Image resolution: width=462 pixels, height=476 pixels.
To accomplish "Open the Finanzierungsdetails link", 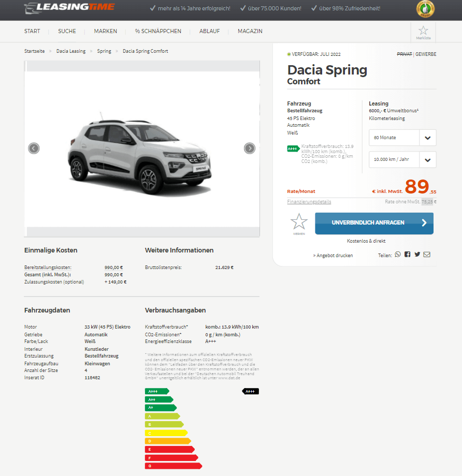I will click(x=309, y=202).
